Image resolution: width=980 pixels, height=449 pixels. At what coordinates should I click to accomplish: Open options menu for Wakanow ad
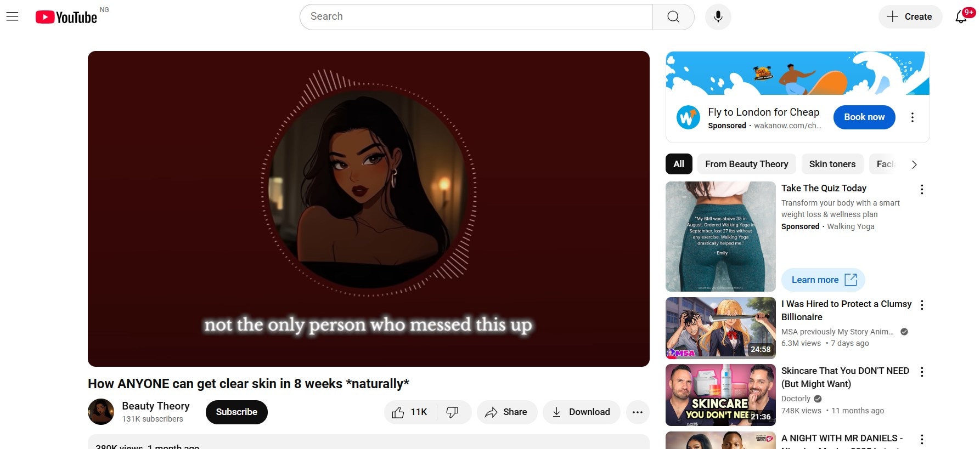pos(913,117)
